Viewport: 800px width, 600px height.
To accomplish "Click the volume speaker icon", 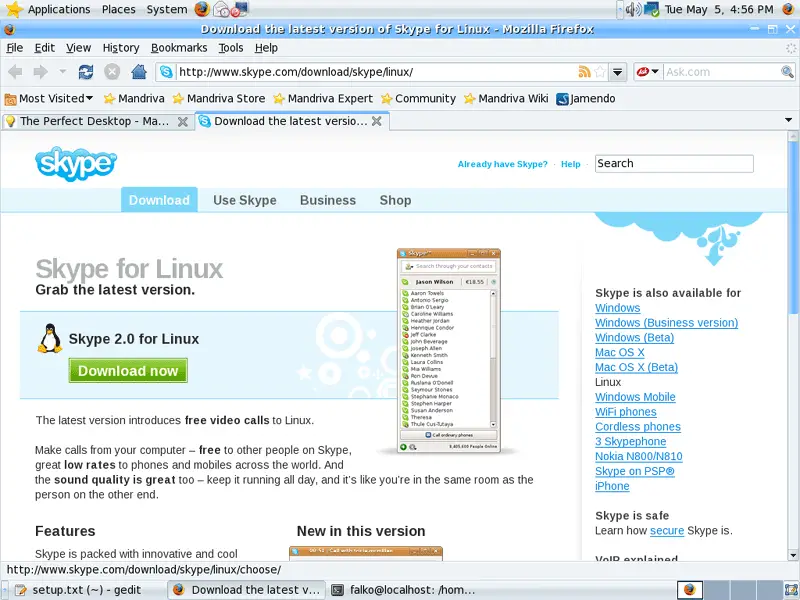I will pyautogui.click(x=633, y=9).
